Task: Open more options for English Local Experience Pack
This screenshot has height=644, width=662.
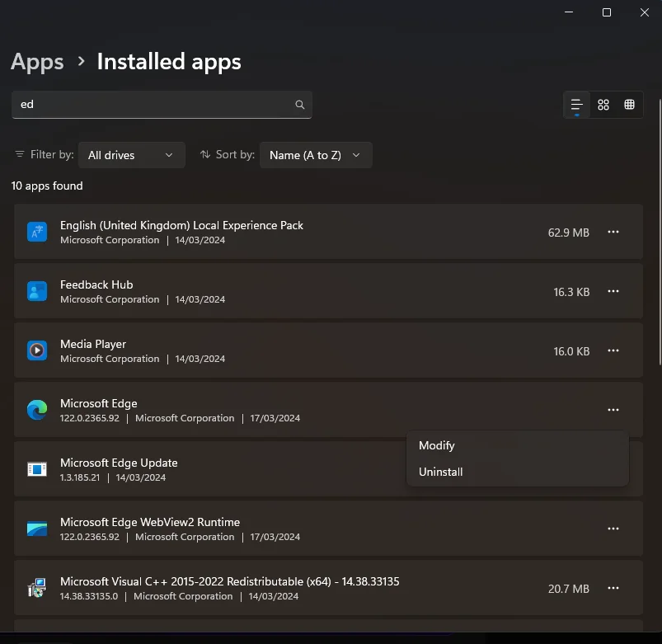Action: click(613, 232)
